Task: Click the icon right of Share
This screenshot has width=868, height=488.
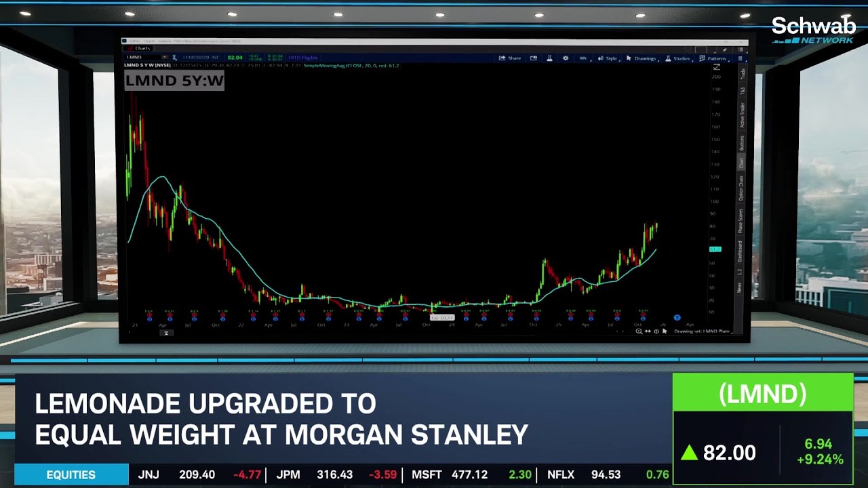Action: pyautogui.click(x=534, y=58)
